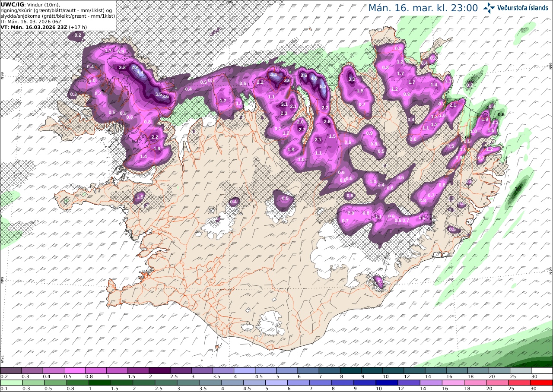Select the white 30 swatch in upper legend
The image size is (553, 392).
point(542,370)
